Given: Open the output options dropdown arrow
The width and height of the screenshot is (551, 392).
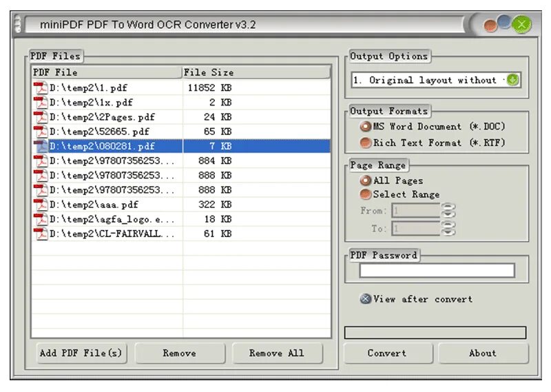Looking at the screenshot, I should point(512,80).
